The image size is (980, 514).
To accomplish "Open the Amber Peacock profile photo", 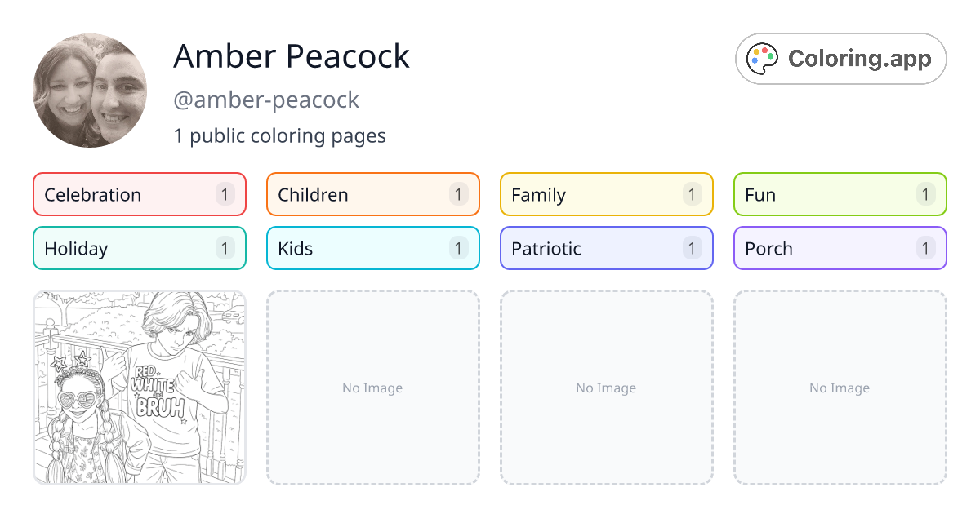I will tap(90, 91).
